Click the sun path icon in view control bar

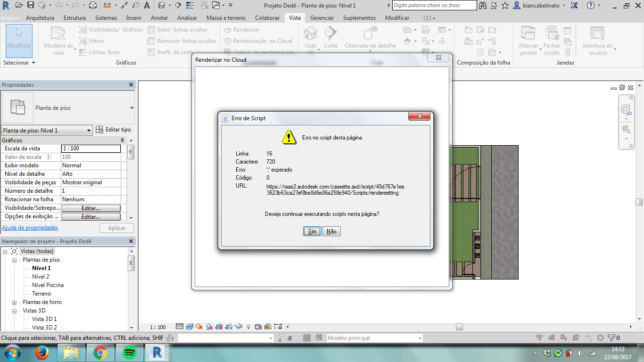[x=199, y=326]
